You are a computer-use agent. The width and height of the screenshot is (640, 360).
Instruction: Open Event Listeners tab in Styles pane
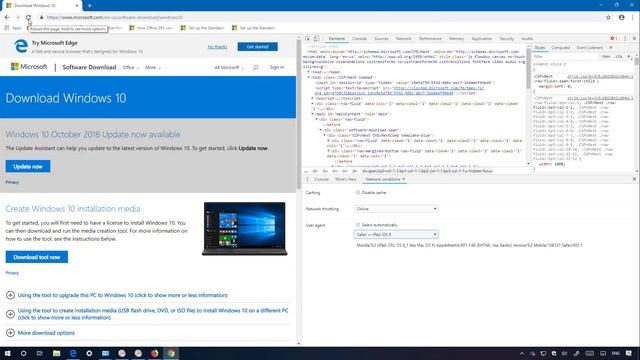tap(589, 48)
